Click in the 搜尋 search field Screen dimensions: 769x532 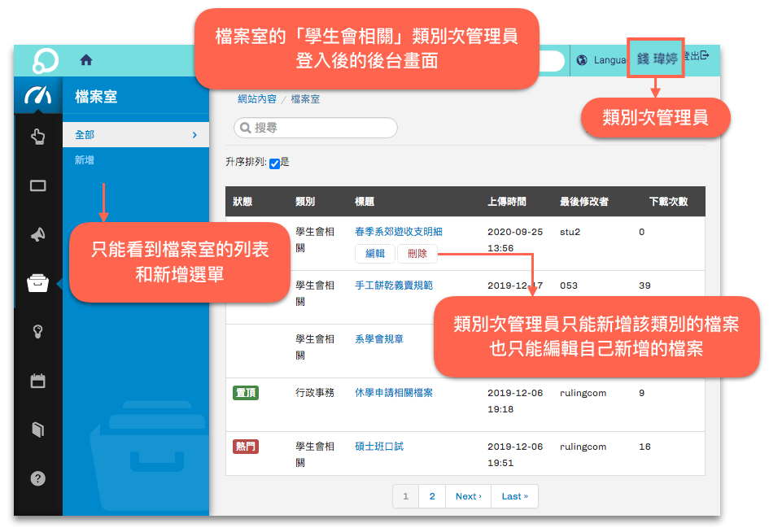[x=316, y=128]
